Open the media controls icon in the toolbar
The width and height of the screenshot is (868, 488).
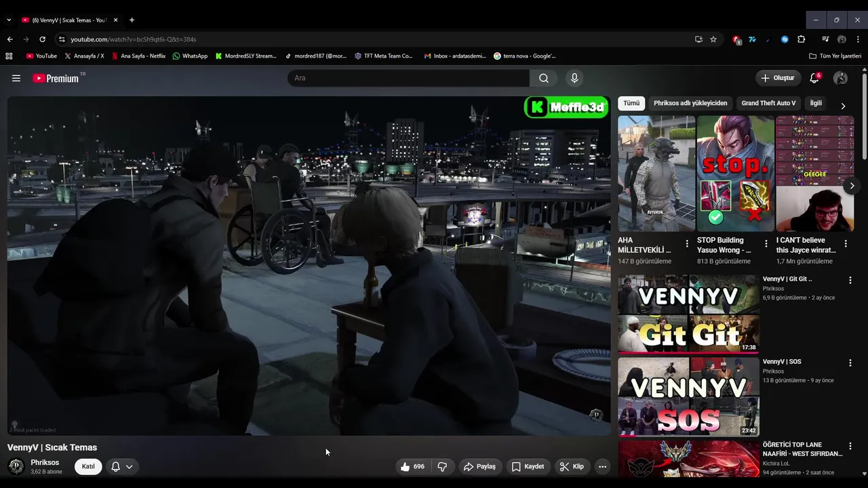(825, 39)
